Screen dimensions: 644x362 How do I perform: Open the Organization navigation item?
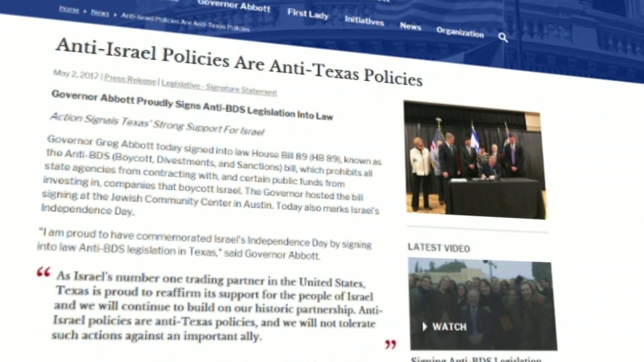(460, 32)
